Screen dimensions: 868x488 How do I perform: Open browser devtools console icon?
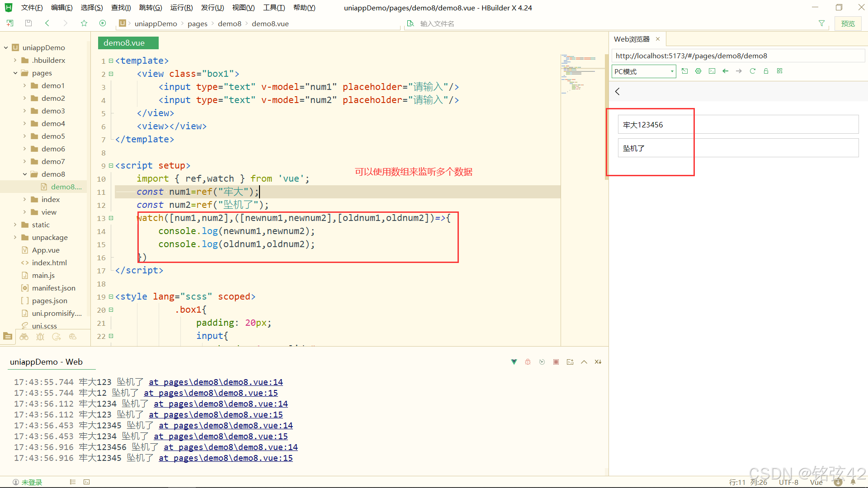712,71
